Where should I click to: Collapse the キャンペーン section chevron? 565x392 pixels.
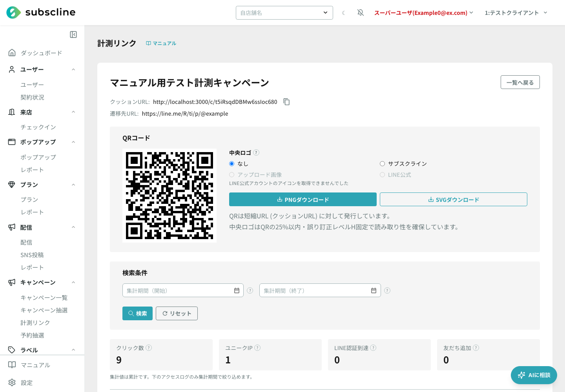(73, 282)
